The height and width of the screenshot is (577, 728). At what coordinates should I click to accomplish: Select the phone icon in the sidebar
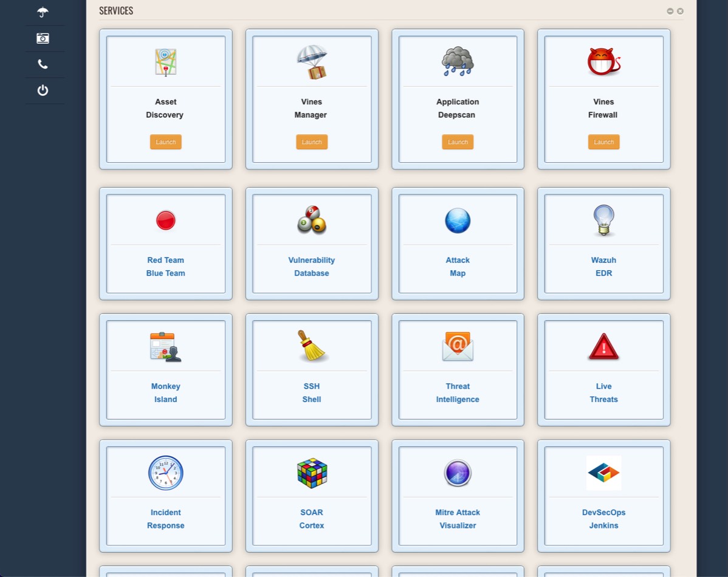point(43,64)
